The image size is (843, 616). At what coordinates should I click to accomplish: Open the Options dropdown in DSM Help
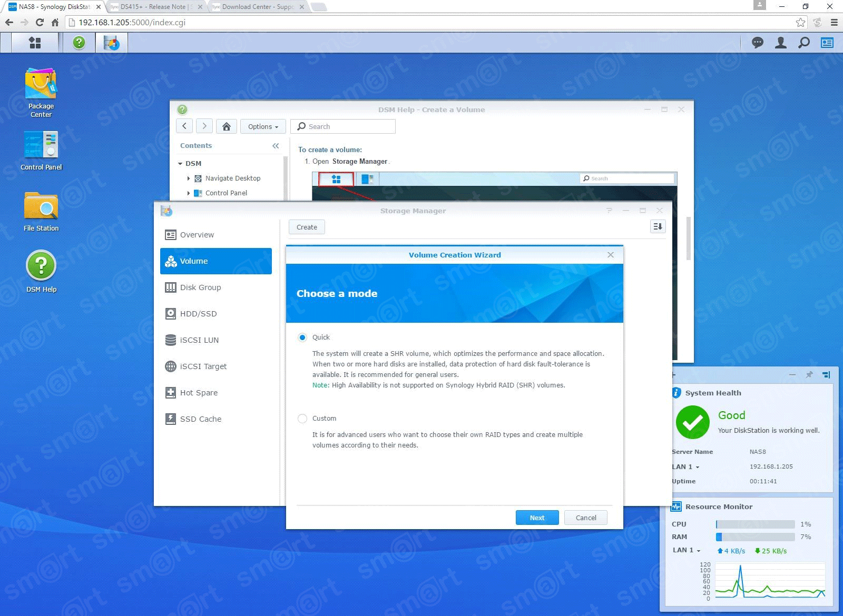[263, 126]
